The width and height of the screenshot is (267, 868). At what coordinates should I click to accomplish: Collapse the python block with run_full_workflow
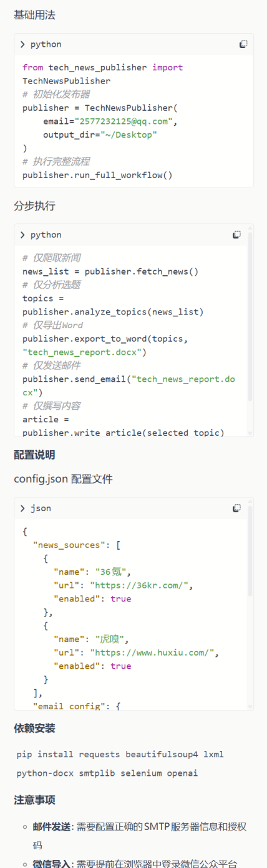coord(22,44)
